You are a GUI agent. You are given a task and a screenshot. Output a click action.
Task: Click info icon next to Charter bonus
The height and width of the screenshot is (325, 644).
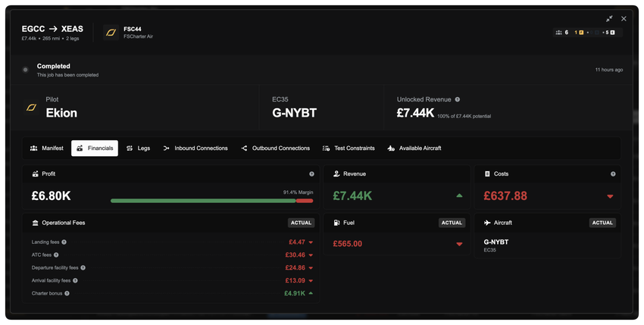click(x=67, y=293)
